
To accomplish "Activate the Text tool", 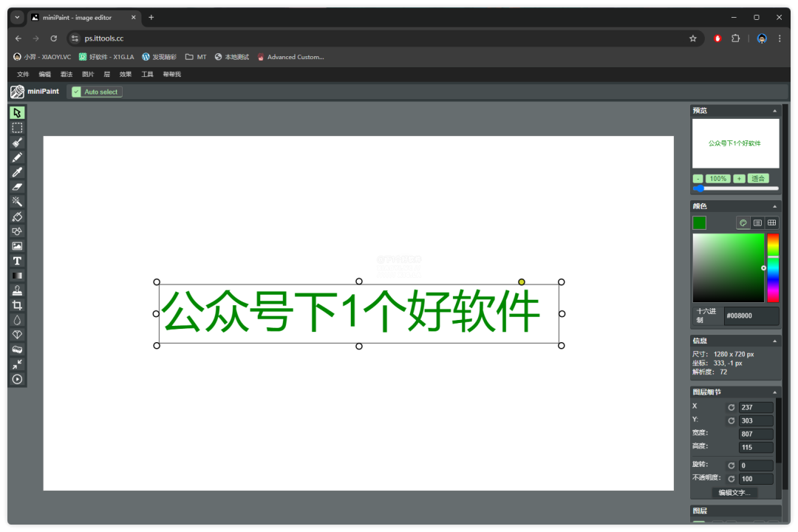I will click(x=17, y=261).
